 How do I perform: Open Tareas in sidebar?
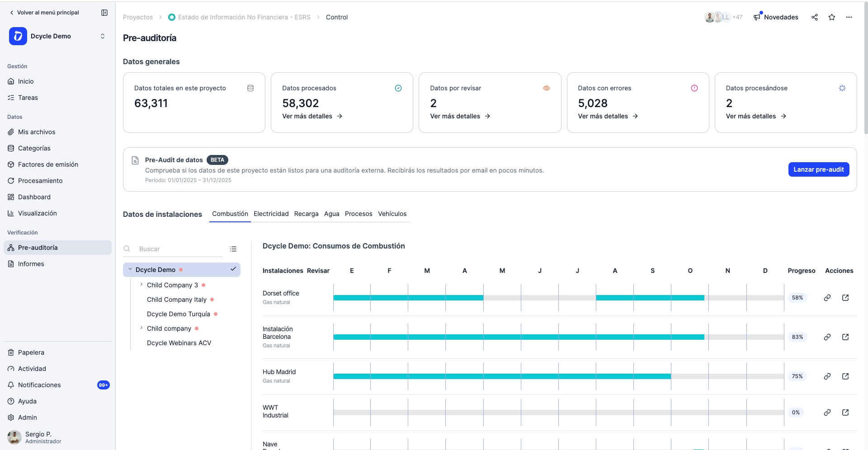[57, 98]
